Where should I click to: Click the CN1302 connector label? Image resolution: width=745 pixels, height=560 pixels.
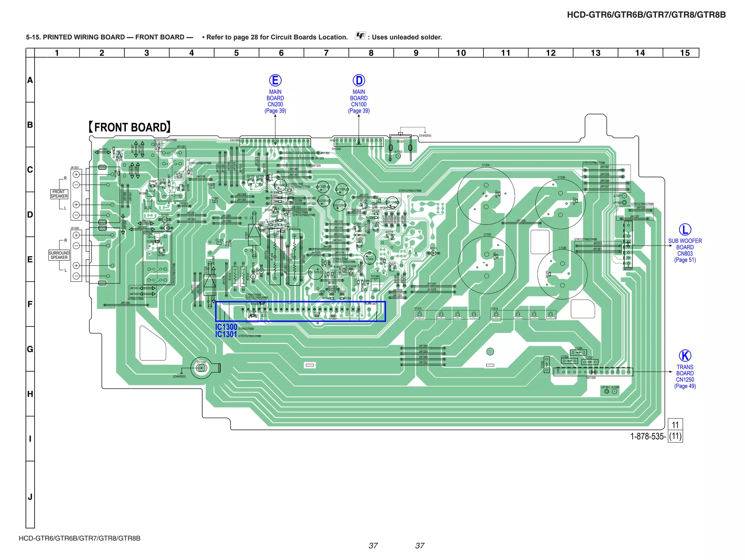336,149
